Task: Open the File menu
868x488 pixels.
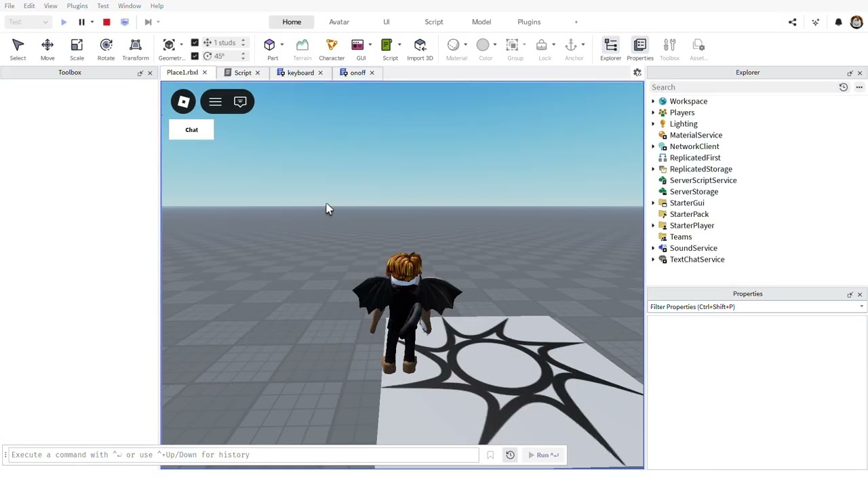Action: click(x=9, y=5)
